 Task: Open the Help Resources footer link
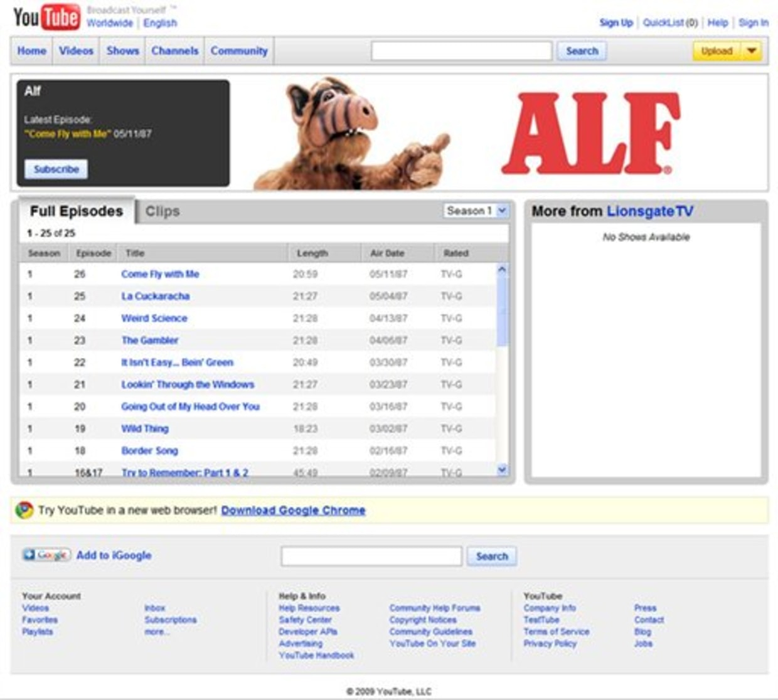coord(309,608)
